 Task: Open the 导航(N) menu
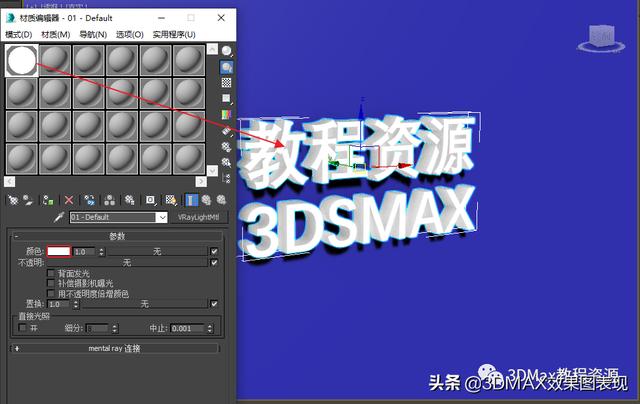pyautogui.click(x=93, y=35)
